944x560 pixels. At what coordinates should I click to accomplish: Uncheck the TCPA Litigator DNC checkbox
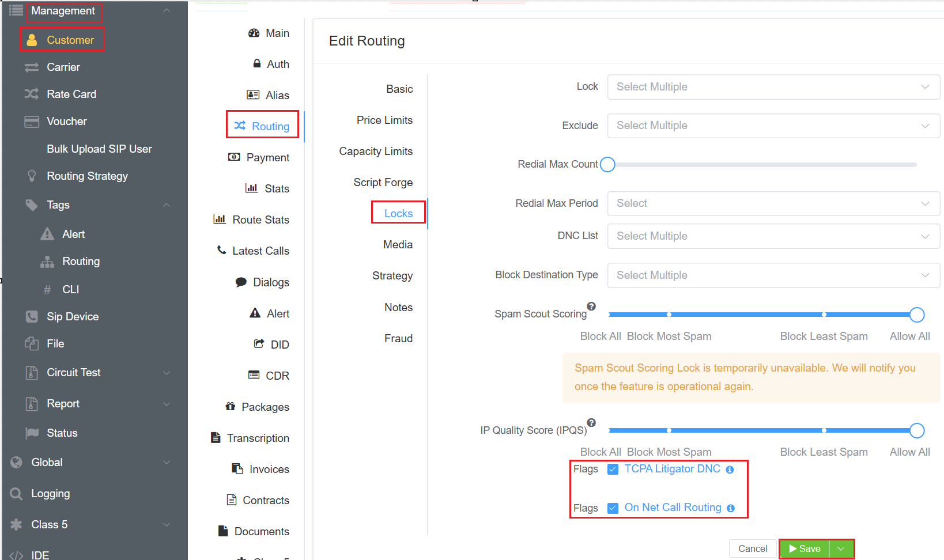click(x=613, y=469)
